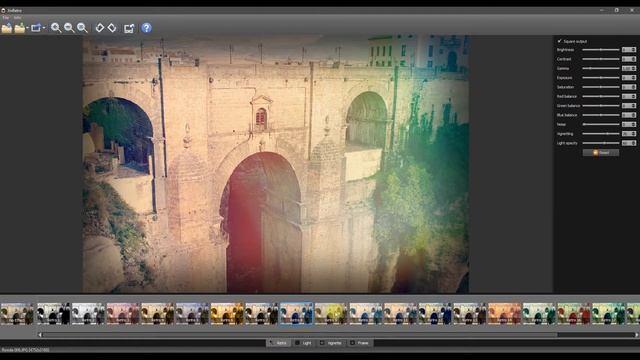Select the pink-tinted filter thumbnail
Screen dimensions: 640x360
click(x=123, y=313)
